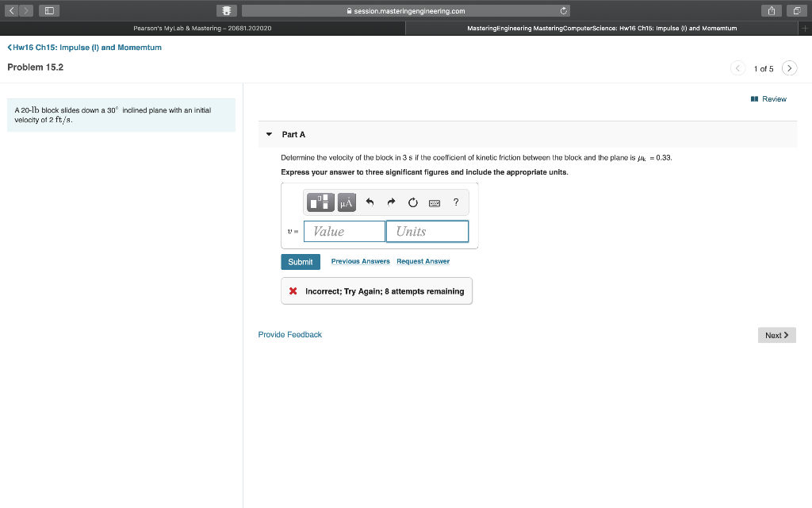This screenshot has height=508, width=812.
Task: Click inside the Value input field
Action: (343, 231)
